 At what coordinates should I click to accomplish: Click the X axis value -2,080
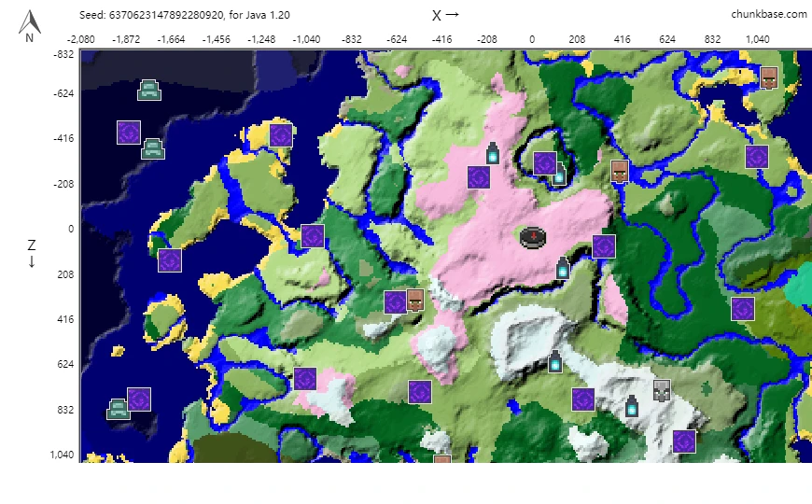click(x=81, y=39)
